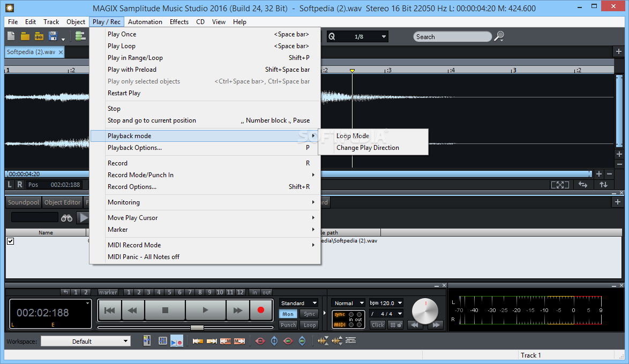Click the transport play button
This screenshot has width=629, height=364.
pyautogui.click(x=205, y=310)
